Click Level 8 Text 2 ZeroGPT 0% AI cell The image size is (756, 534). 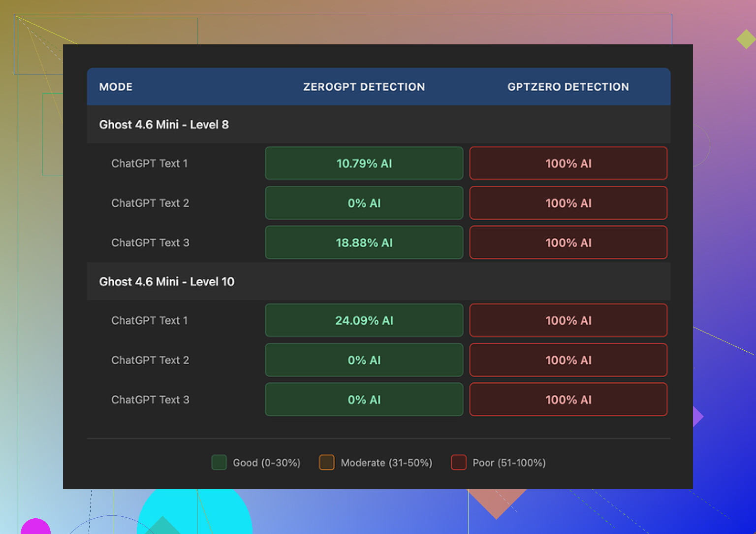pyautogui.click(x=364, y=203)
